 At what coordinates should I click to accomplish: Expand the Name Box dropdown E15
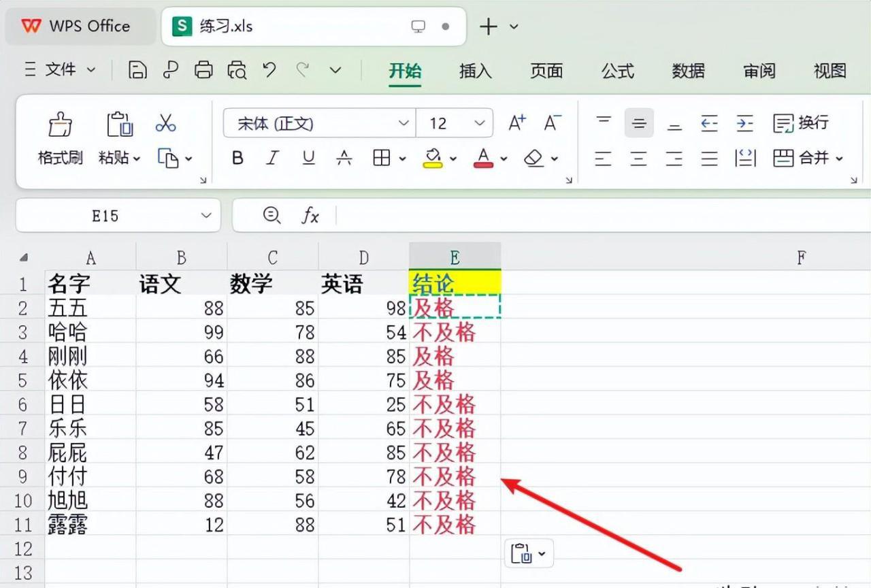(x=207, y=216)
